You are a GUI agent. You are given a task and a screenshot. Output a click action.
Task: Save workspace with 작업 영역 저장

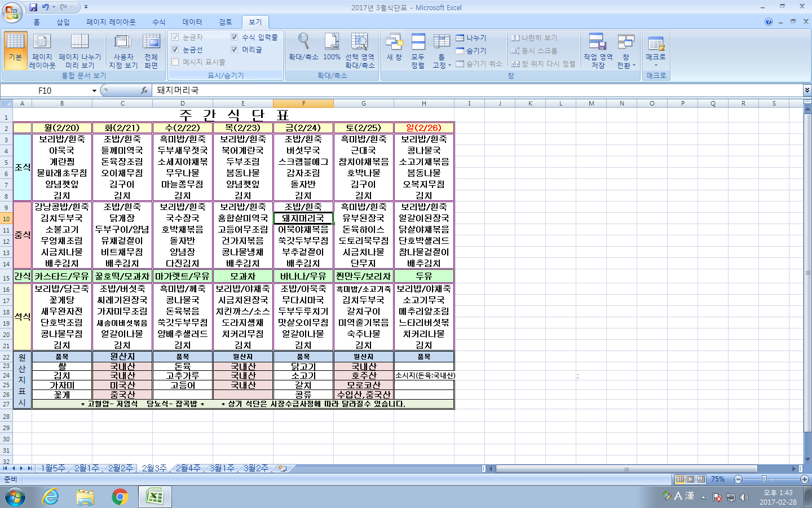[598, 50]
